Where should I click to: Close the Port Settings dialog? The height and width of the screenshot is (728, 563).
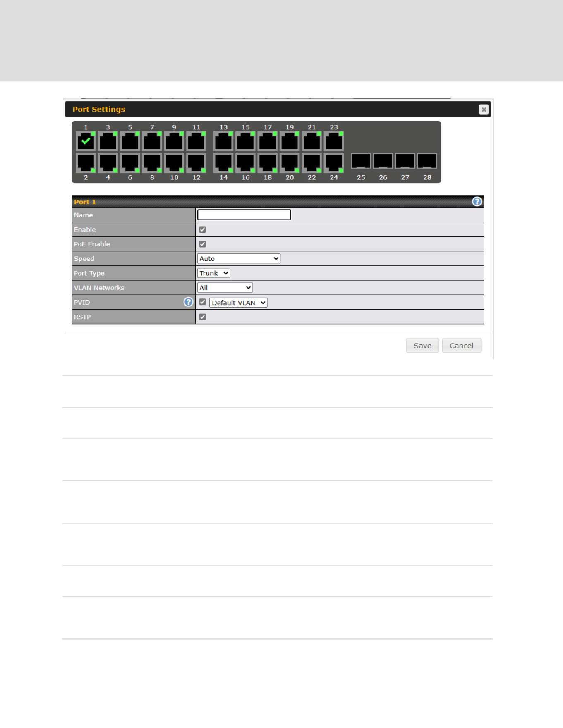(x=484, y=109)
